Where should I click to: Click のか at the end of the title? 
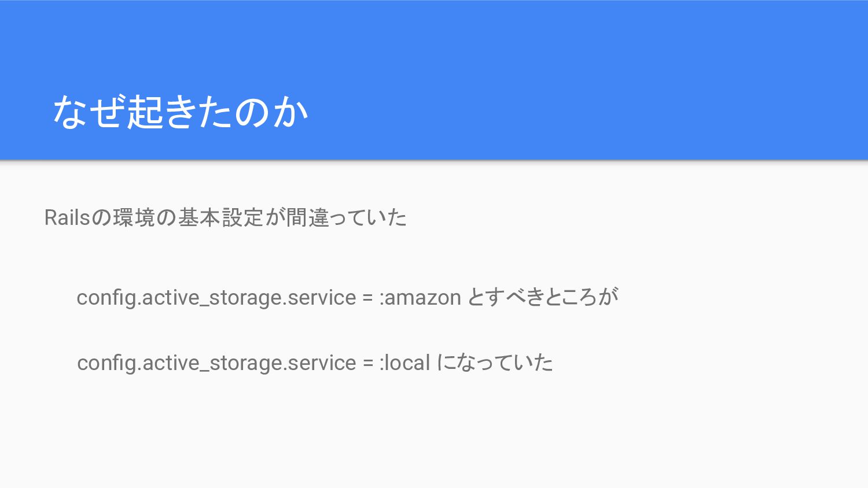coord(271,112)
